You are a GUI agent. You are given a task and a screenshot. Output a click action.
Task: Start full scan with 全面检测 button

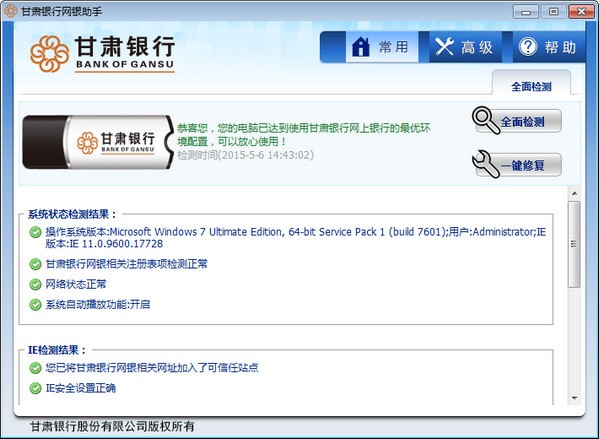(518, 121)
